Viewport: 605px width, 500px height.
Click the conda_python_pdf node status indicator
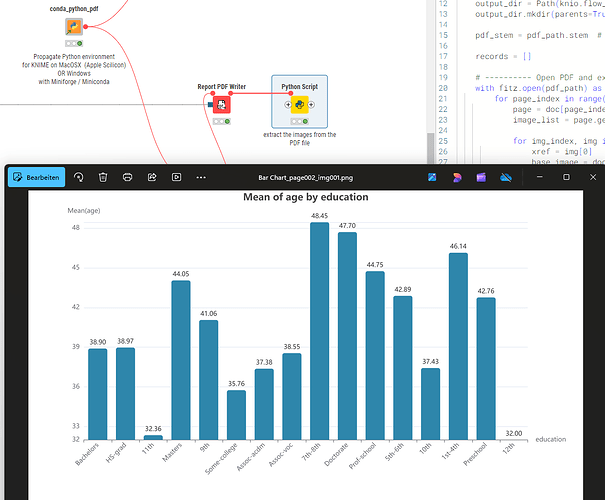point(74,44)
